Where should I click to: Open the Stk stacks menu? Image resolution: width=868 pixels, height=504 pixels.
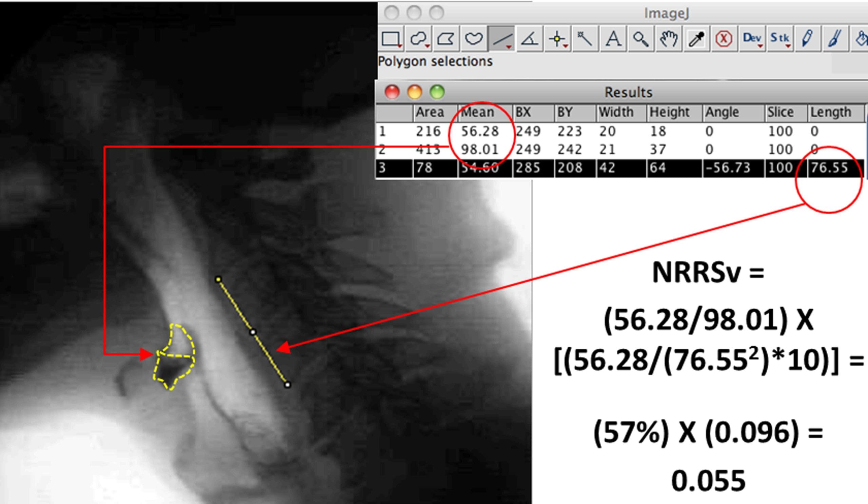pos(780,39)
